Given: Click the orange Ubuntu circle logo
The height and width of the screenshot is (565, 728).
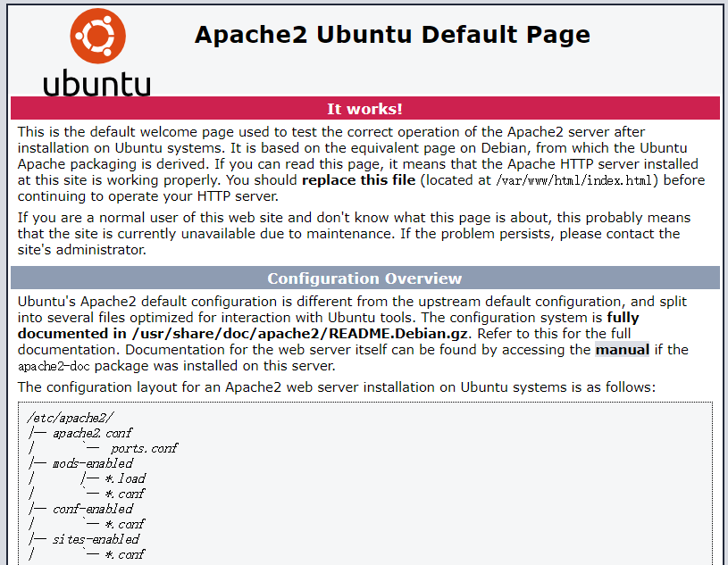Looking at the screenshot, I should point(96,36).
